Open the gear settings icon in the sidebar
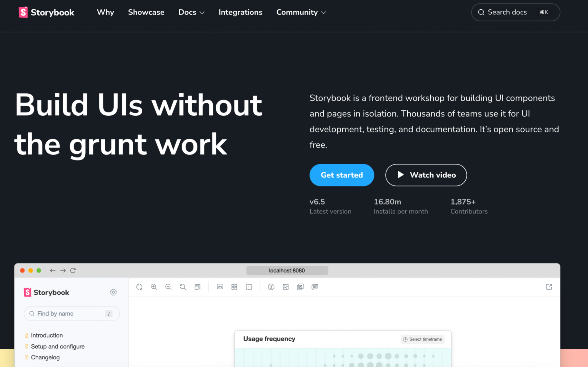This screenshot has width=588, height=367. coord(114,292)
